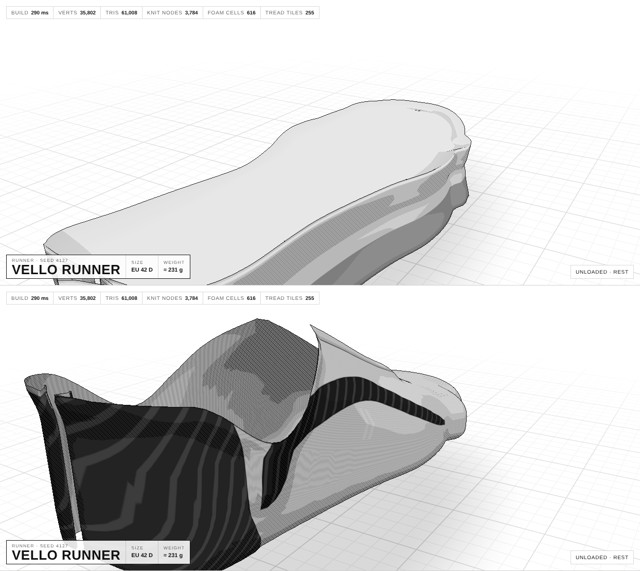Click the UNLOADED · REST badge in the lower viewport
The image size is (640, 571).
(602, 557)
